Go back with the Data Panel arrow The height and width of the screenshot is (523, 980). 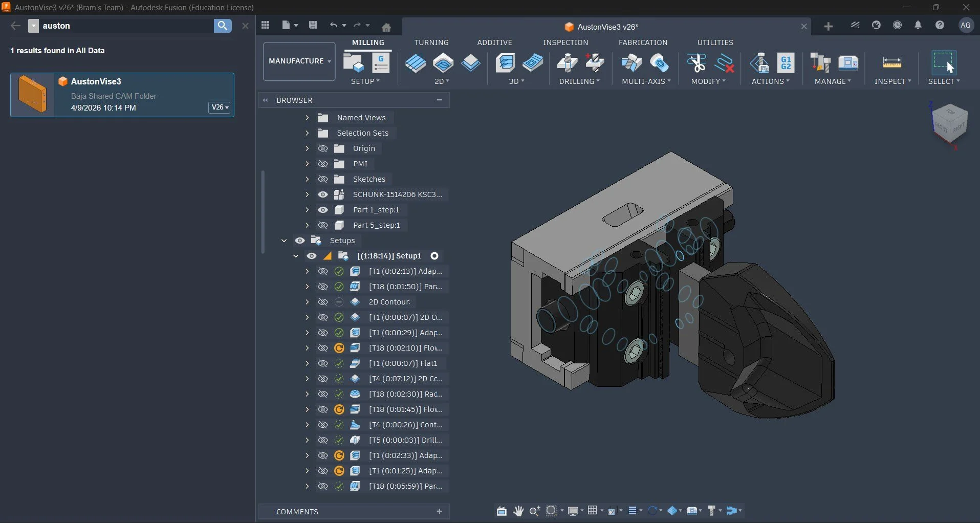pyautogui.click(x=15, y=26)
